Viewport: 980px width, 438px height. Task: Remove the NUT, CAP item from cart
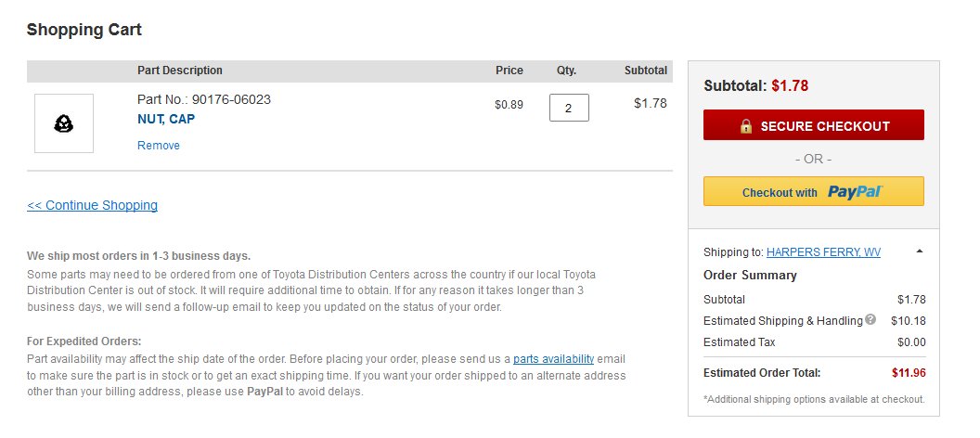159,146
